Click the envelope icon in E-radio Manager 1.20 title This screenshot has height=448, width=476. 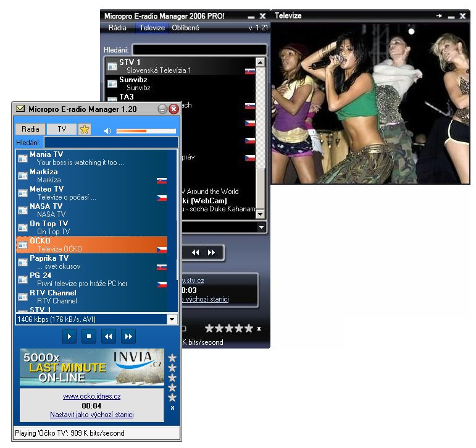pos(20,109)
